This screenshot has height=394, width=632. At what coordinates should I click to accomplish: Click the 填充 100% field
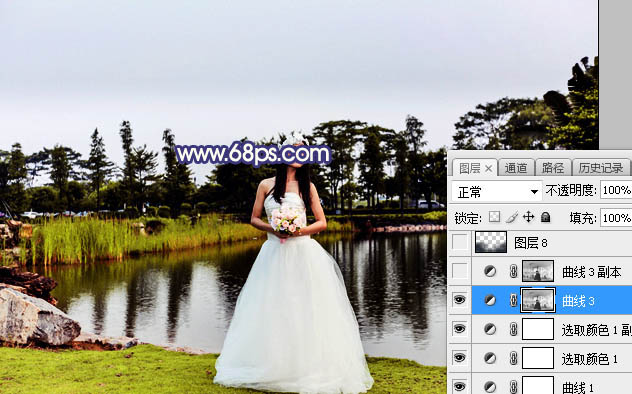(616, 218)
